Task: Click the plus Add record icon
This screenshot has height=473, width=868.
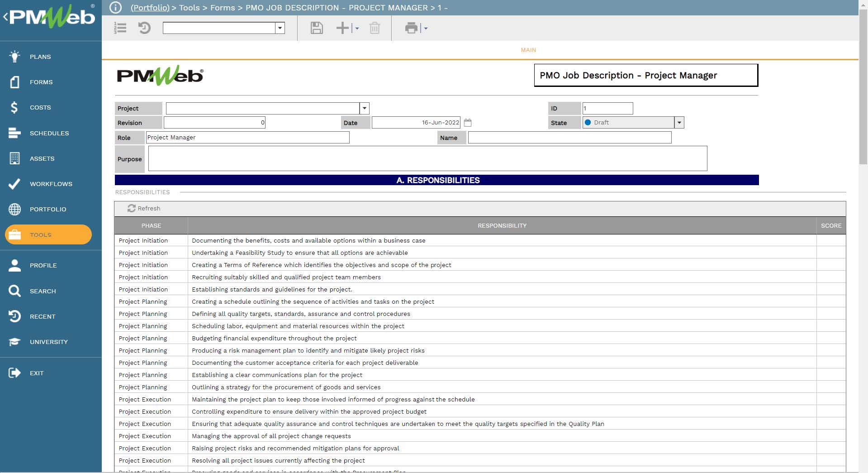Action: [342, 28]
